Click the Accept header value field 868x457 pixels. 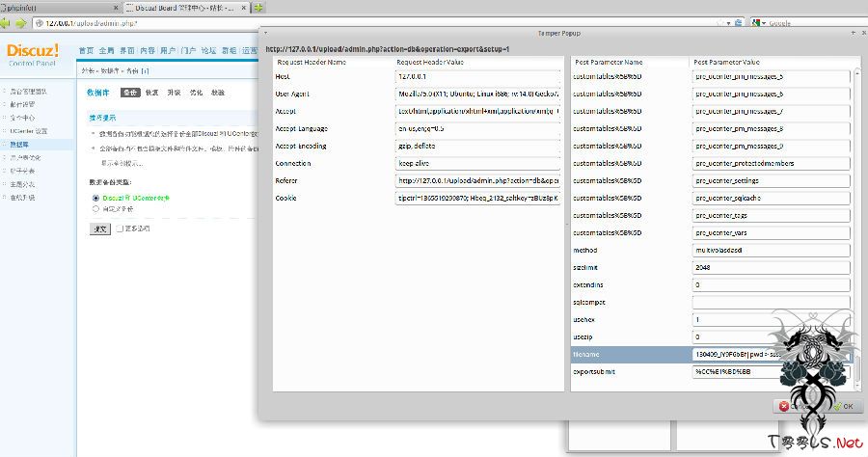click(x=477, y=111)
